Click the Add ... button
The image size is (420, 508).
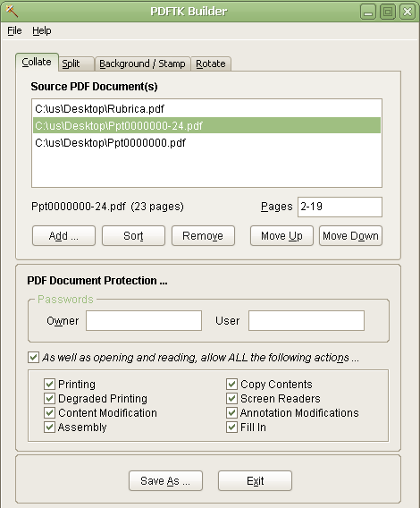(63, 236)
